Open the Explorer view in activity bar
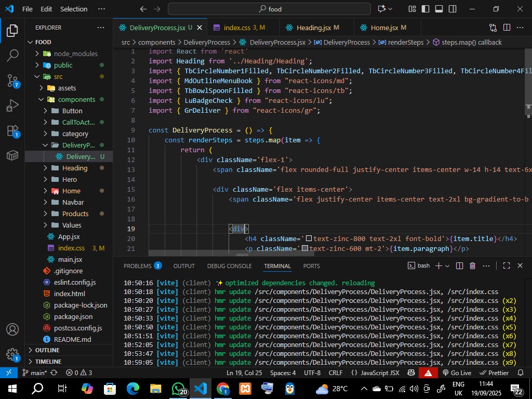 click(x=12, y=31)
